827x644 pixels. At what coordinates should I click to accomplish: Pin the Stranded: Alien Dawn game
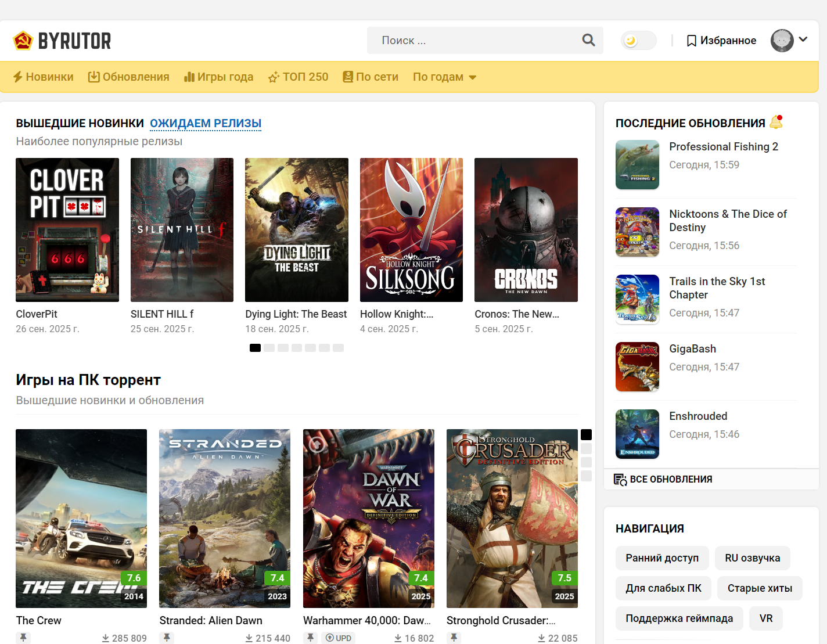(x=167, y=638)
